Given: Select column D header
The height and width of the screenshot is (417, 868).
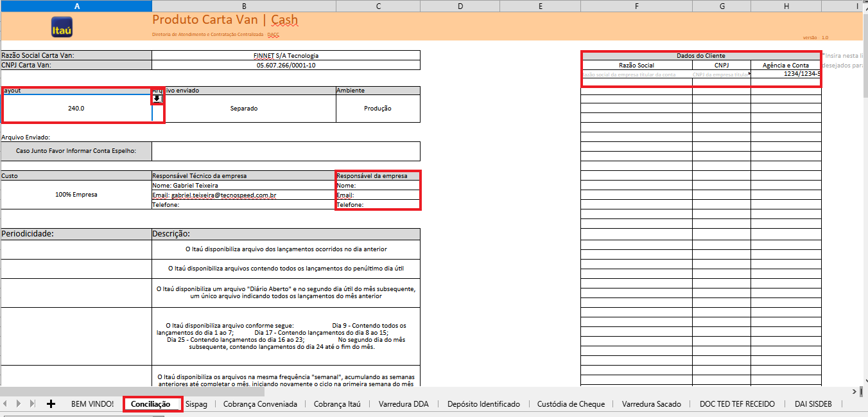Looking at the screenshot, I should click(x=460, y=6).
